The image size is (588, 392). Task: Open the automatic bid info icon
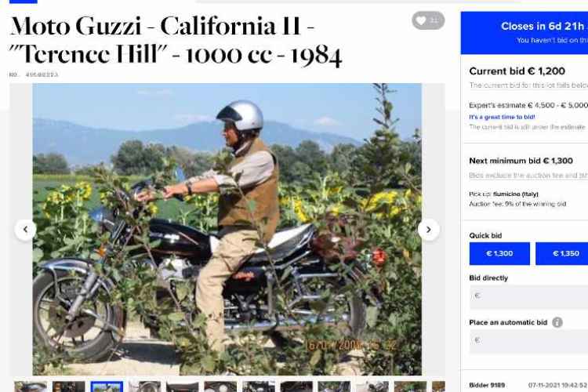(557, 322)
